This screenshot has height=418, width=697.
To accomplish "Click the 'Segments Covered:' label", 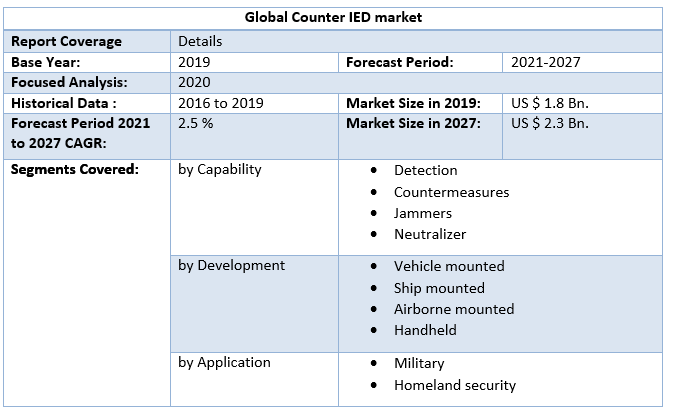I will (x=74, y=169).
